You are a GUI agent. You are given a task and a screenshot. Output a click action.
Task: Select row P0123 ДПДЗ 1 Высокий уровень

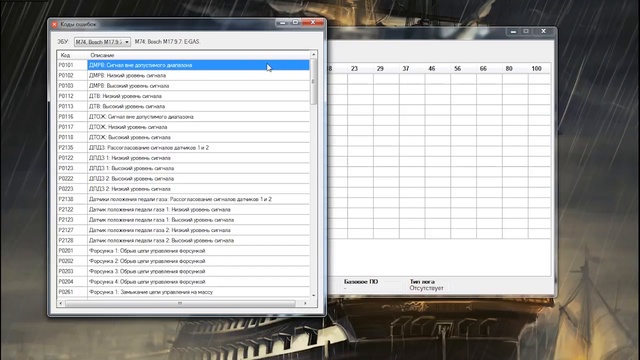pyautogui.click(x=183, y=168)
